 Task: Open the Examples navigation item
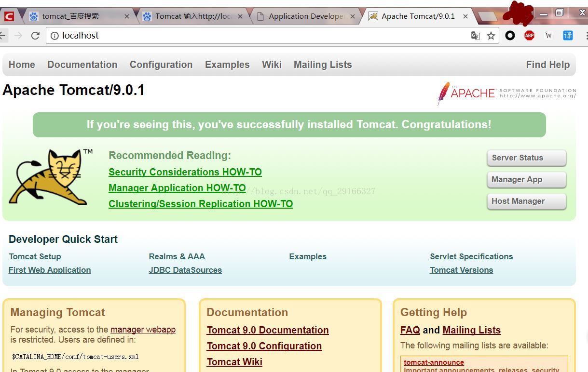click(x=227, y=65)
